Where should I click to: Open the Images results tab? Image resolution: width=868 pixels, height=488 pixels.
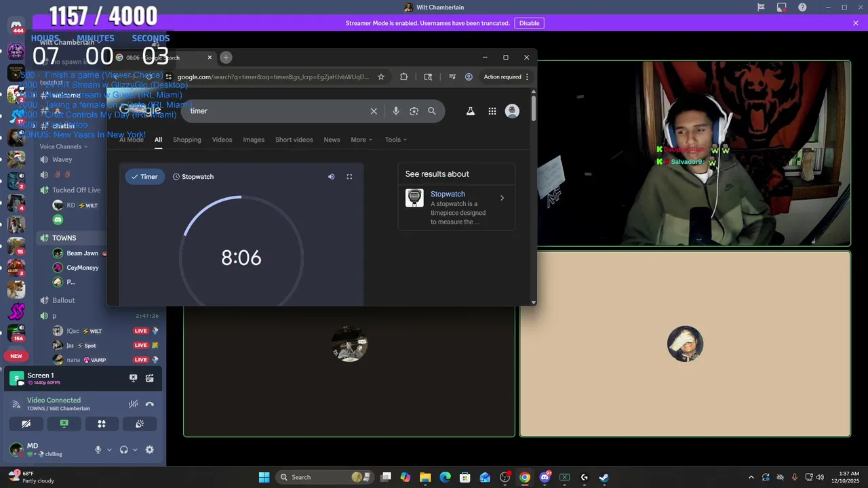pyautogui.click(x=254, y=140)
